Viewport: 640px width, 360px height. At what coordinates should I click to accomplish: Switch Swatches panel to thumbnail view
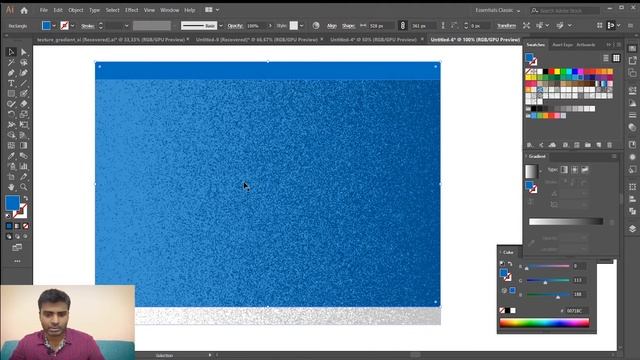616,58
